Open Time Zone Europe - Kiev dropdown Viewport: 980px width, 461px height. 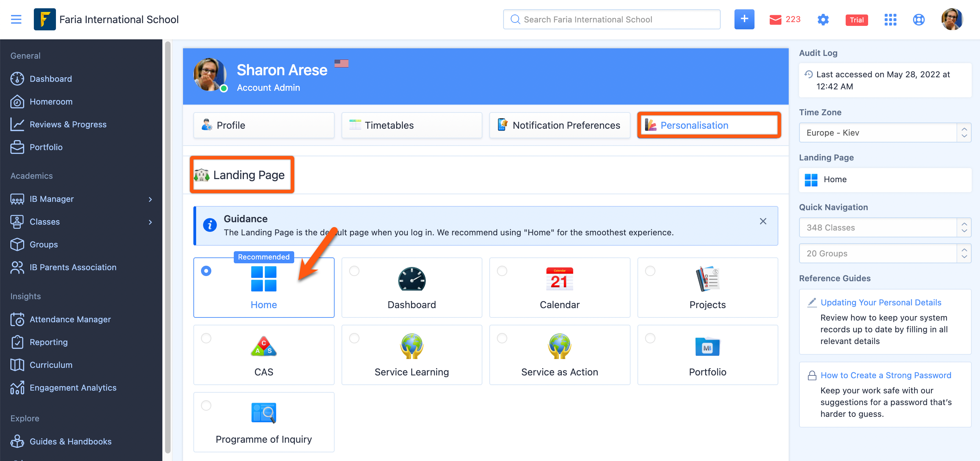tap(885, 133)
